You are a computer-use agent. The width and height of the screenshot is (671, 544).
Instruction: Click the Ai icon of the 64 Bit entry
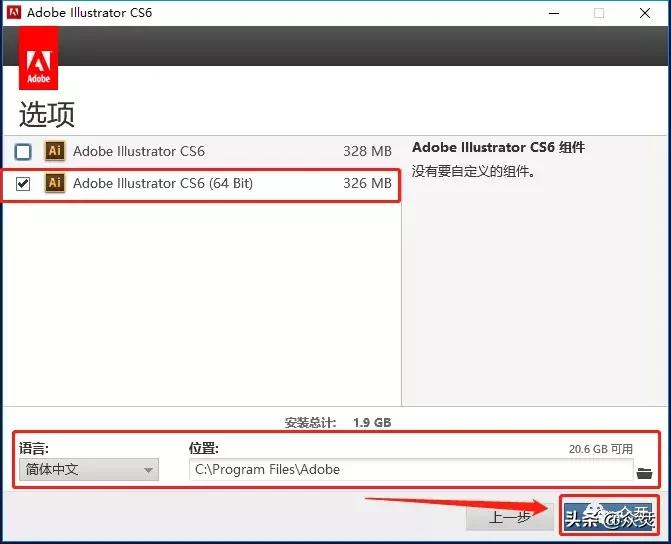point(55,183)
